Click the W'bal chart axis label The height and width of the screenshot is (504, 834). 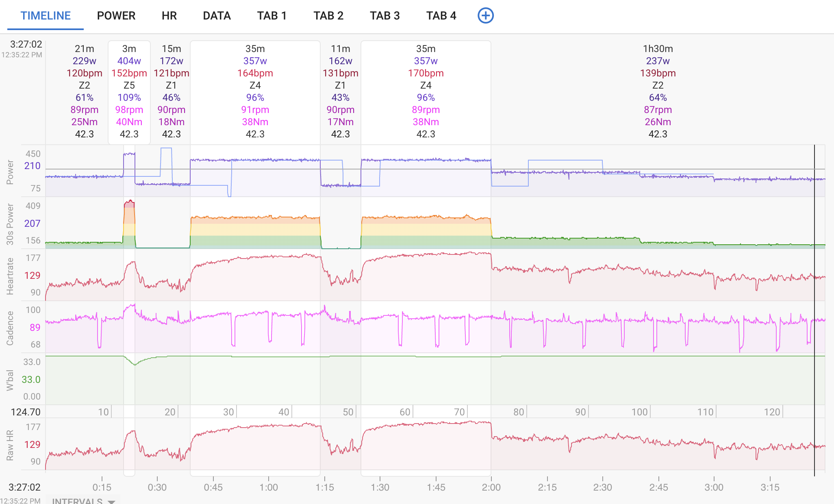pyautogui.click(x=10, y=380)
